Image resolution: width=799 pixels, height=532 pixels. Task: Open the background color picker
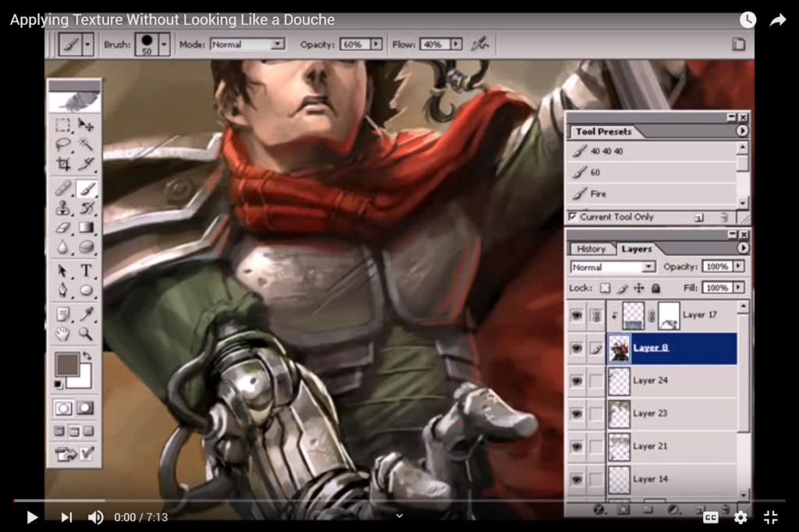pyautogui.click(x=83, y=380)
